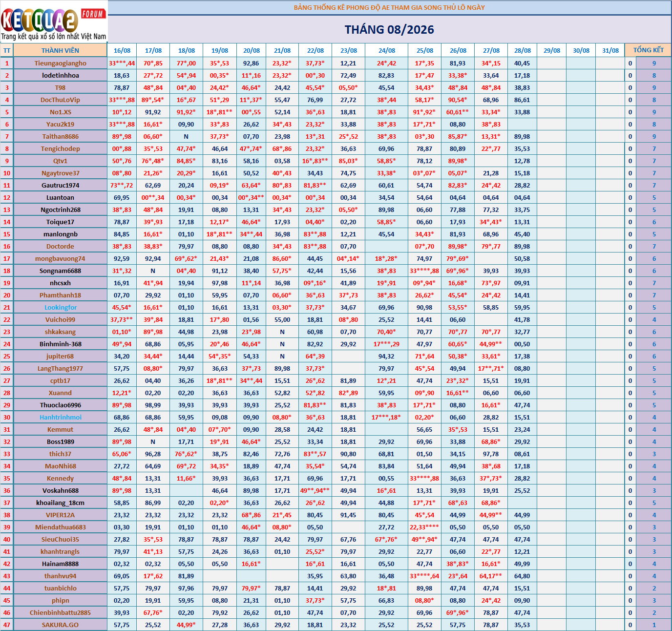
Task: Select member name VIPER12A
Action: 60,515
